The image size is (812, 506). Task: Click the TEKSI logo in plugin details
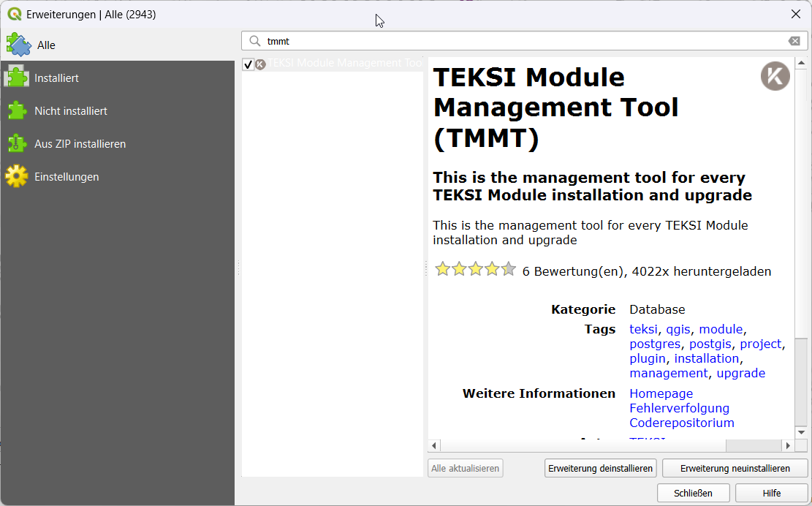(x=775, y=76)
